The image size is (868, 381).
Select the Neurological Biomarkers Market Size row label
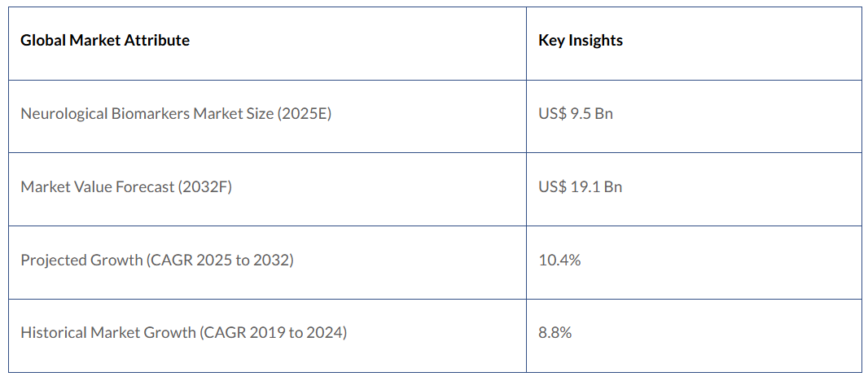[x=176, y=113]
